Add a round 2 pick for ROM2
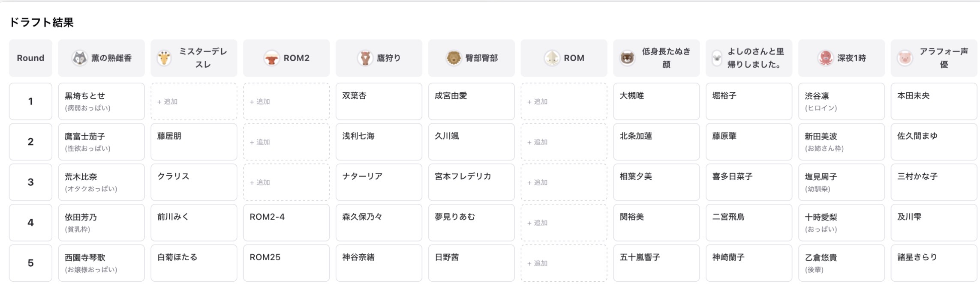 [x=286, y=142]
